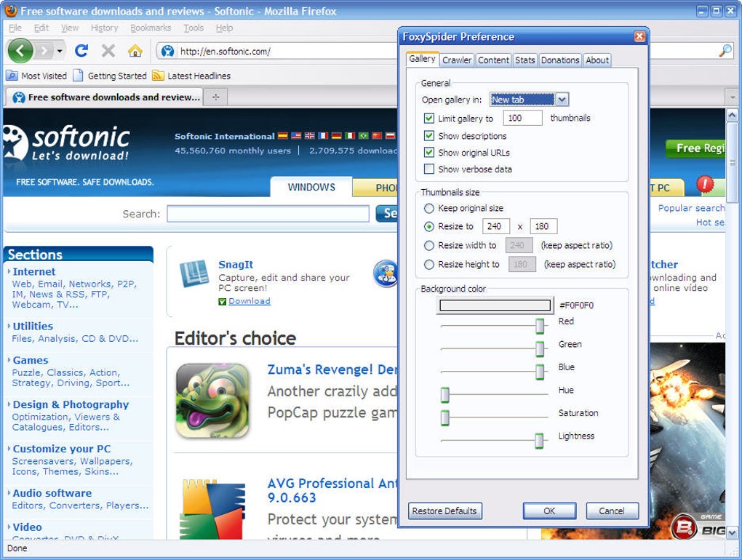Expand Utilities section
The height and width of the screenshot is (560, 742).
coord(33,326)
